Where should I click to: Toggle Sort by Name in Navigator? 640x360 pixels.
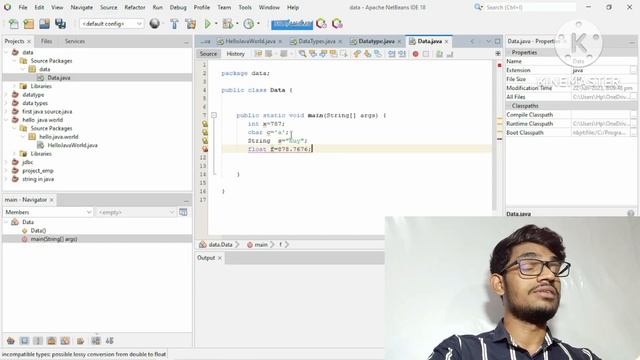tap(96, 341)
